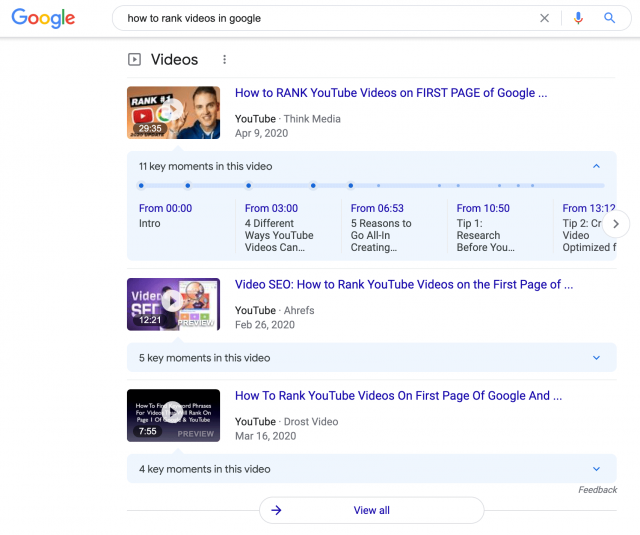Viewport: 640px width, 535px height.
Task: Jump to the 06:53 timeline dot
Action: click(x=249, y=186)
